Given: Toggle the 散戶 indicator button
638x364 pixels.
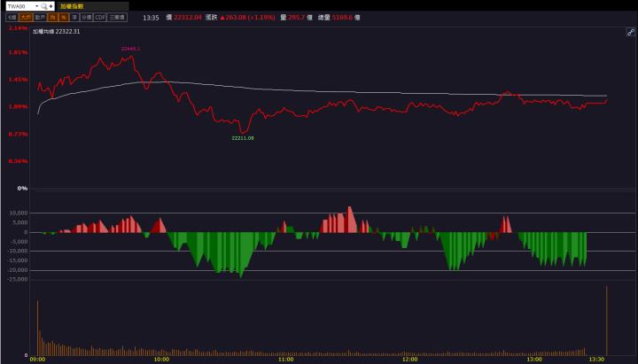Looking at the screenshot, I should (40, 17).
